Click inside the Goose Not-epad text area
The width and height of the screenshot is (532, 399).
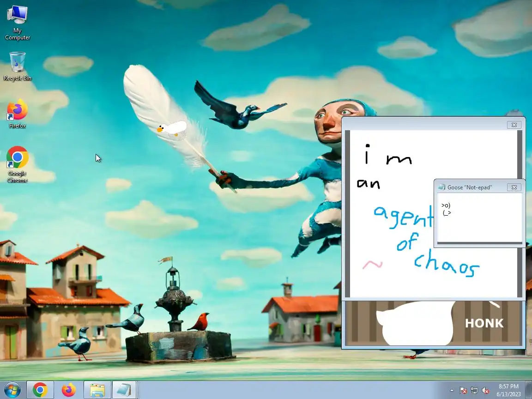479,218
